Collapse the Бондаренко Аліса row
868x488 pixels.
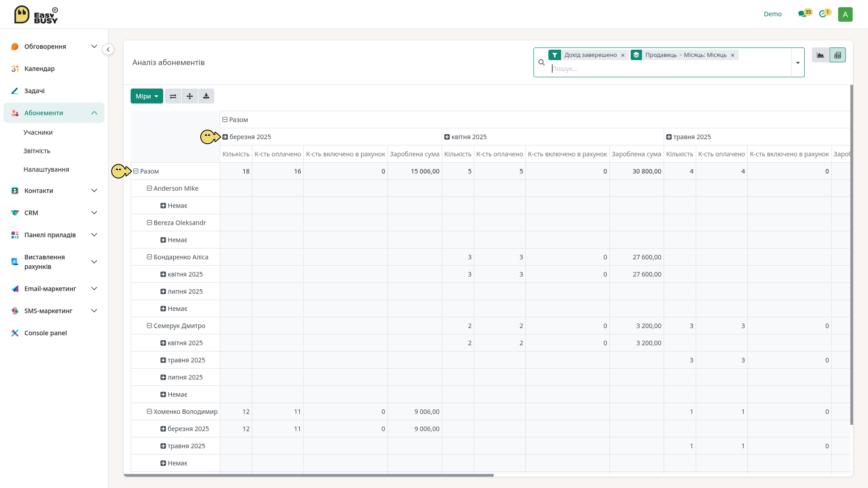coord(178,257)
